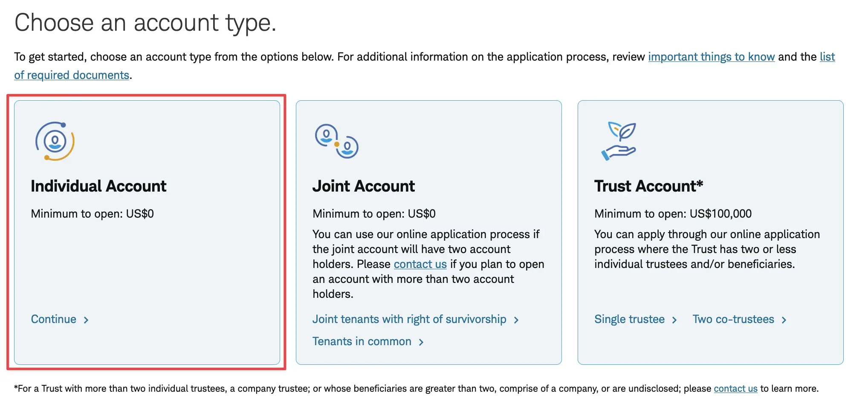Select Two co-trustees option

tap(733, 319)
